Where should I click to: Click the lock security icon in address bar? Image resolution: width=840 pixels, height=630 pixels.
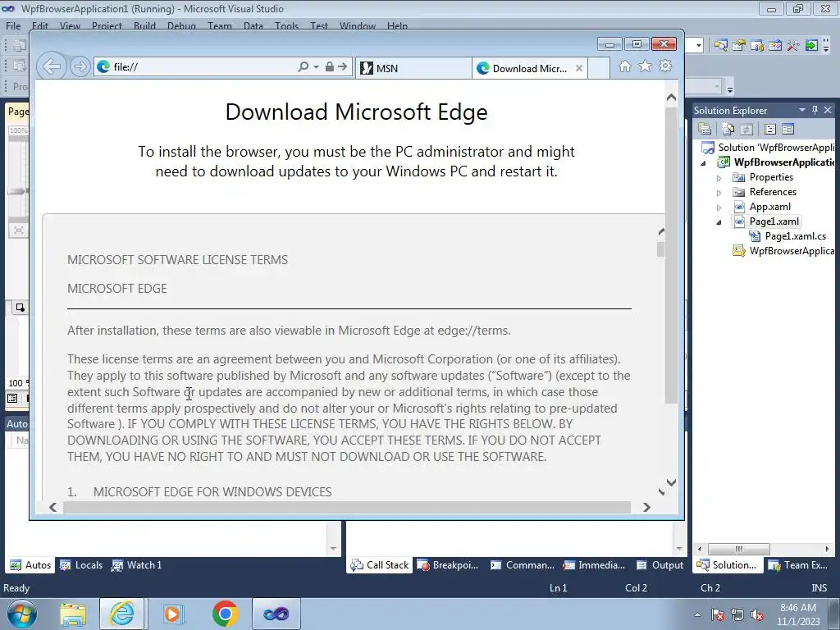tap(330, 66)
